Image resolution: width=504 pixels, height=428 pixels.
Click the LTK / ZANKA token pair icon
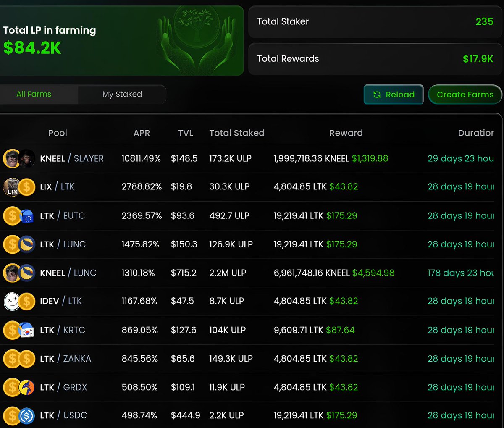[x=19, y=359]
